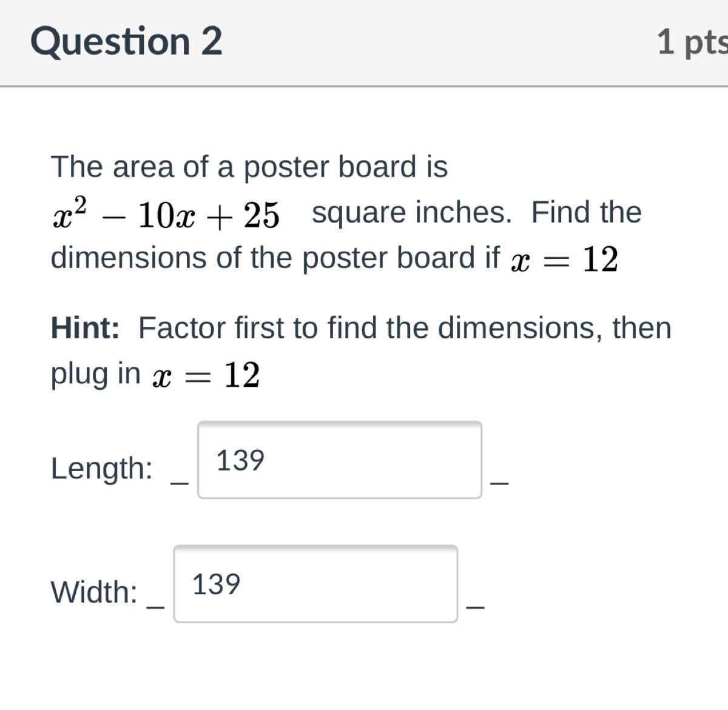Click "x = 12" in the hint line
Image resolution: width=728 pixels, height=710 pixels.
pyautogui.click(x=206, y=375)
